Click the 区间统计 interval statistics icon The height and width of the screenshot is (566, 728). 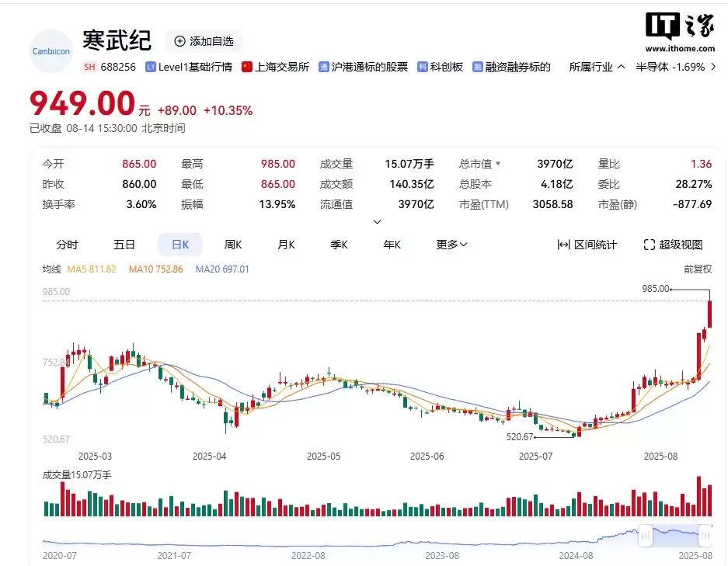pyautogui.click(x=563, y=244)
